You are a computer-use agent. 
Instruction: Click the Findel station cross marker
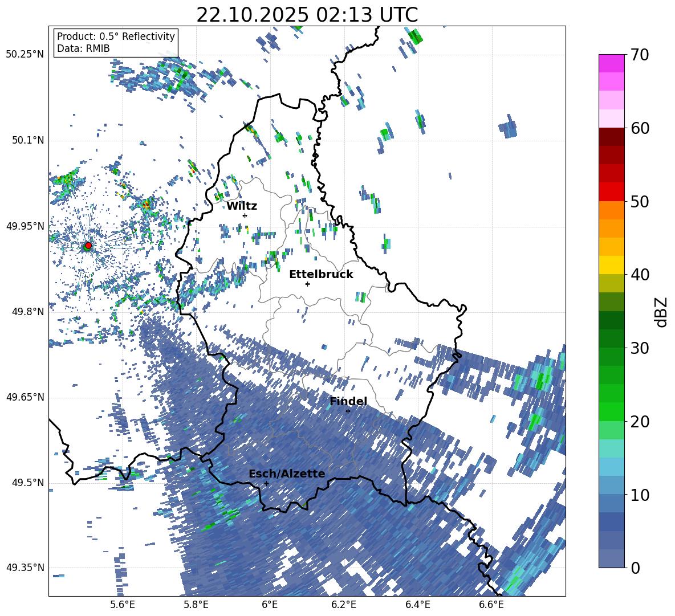(348, 411)
